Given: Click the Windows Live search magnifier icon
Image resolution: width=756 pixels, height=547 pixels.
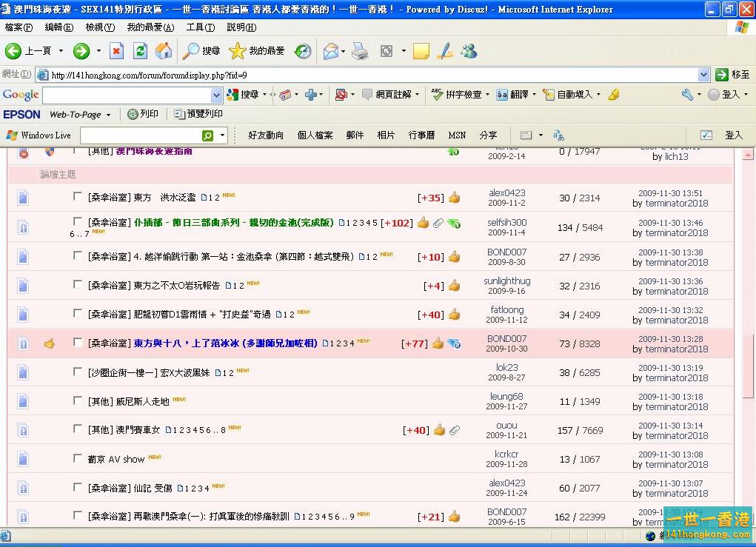Looking at the screenshot, I should click(x=207, y=135).
